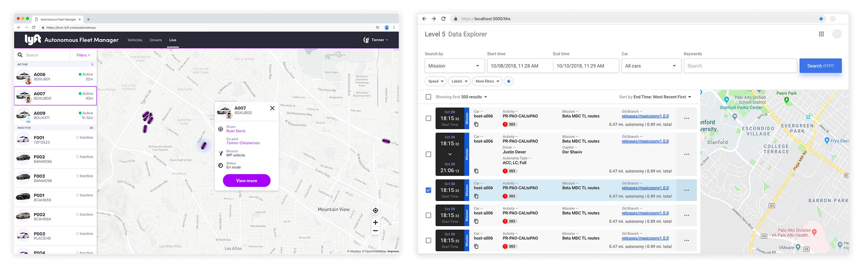This screenshot has height=267, width=868.
Task: Uncheck the selected third mission row
Action: 429,190
